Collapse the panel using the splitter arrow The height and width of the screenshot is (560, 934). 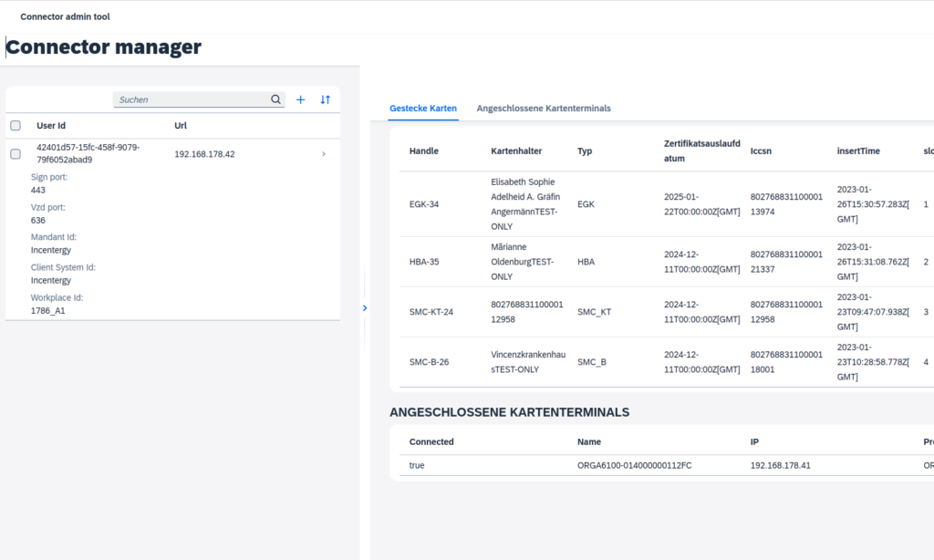pyautogui.click(x=365, y=308)
